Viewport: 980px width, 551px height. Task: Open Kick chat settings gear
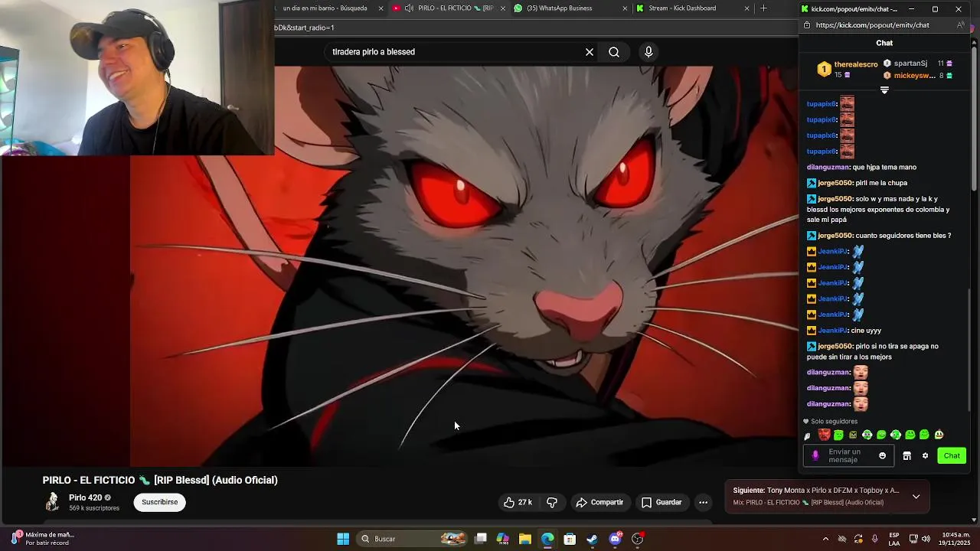click(925, 455)
